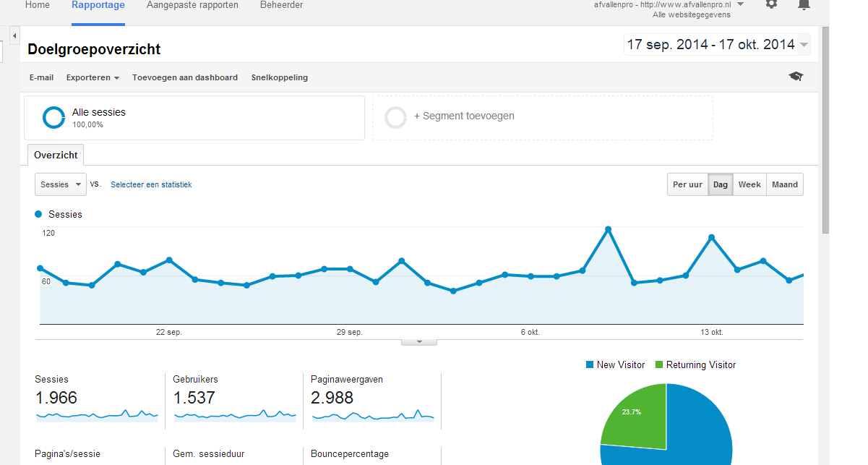Click the Doelgroepoverzicht heading
The height and width of the screenshot is (465, 868).
click(94, 49)
